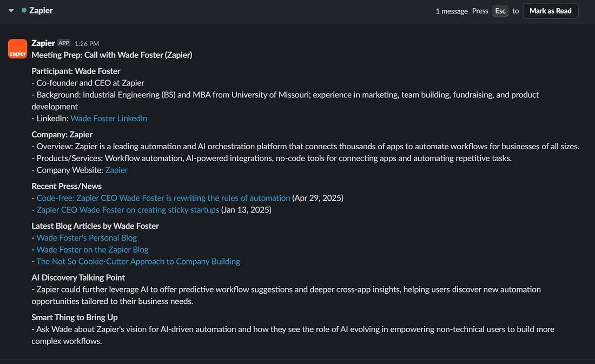The image size is (595, 364).
Task: Click the Meeting Prep message title line
Action: click(111, 55)
